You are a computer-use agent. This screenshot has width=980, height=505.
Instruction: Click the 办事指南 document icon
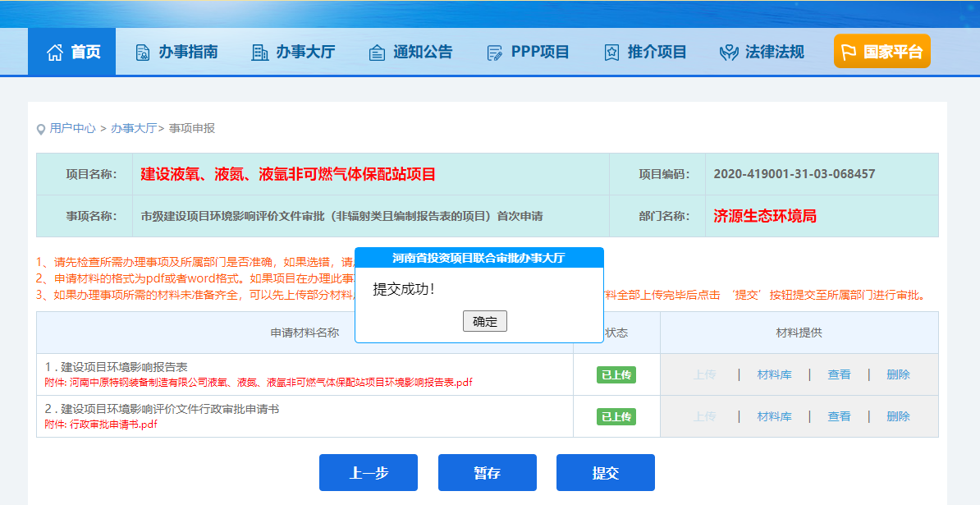143,53
